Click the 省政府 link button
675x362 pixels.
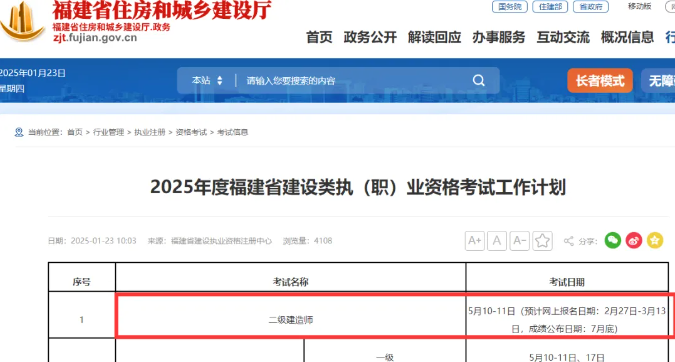point(591,6)
